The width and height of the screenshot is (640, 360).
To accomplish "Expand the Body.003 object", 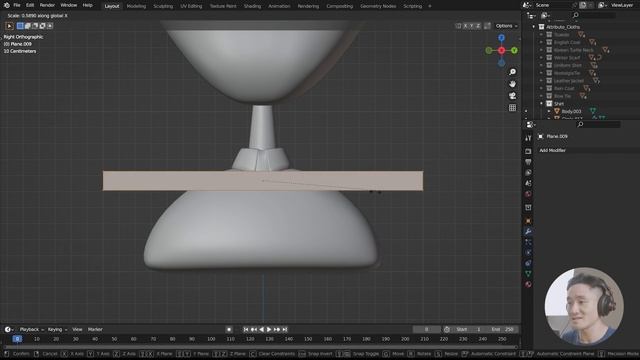I will (549, 111).
